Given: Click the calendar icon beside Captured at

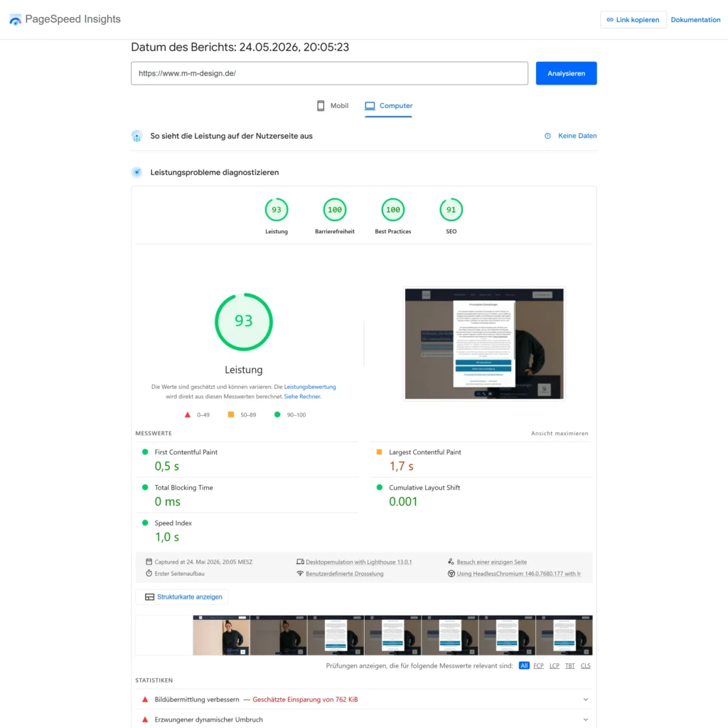Looking at the screenshot, I should pyautogui.click(x=149, y=562).
